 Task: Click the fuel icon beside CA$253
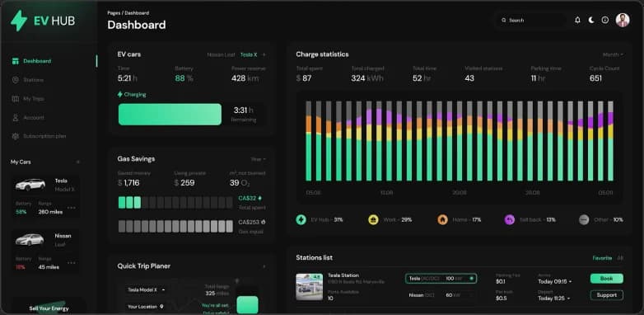pos(264,222)
